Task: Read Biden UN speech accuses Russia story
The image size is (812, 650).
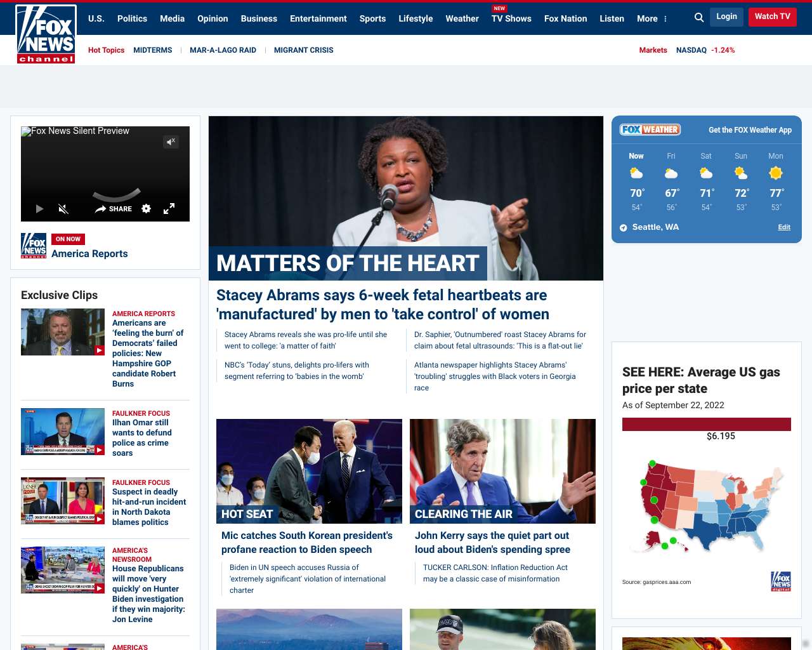Action: [308, 579]
